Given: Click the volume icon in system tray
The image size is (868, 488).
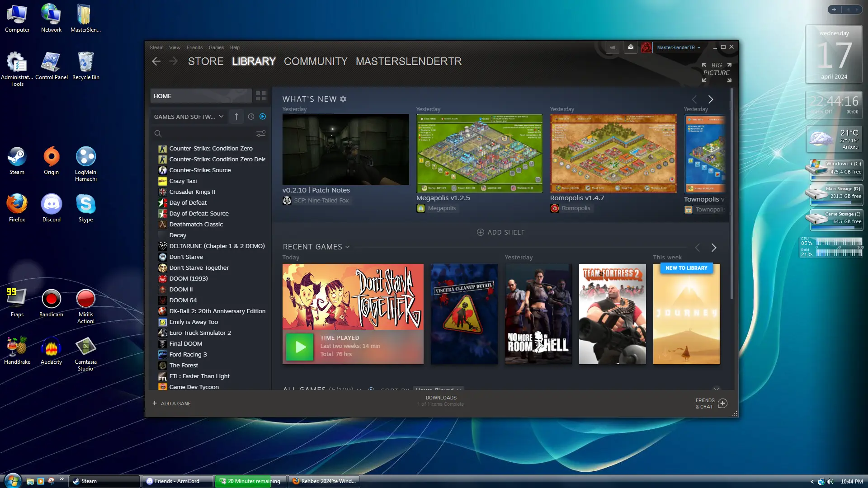Looking at the screenshot, I should 830,482.
